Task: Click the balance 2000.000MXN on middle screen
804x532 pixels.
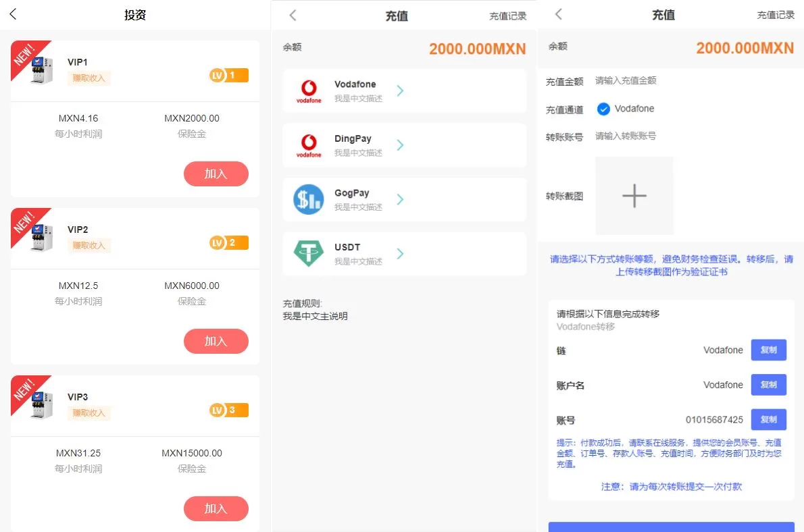Action: pyautogui.click(x=478, y=49)
